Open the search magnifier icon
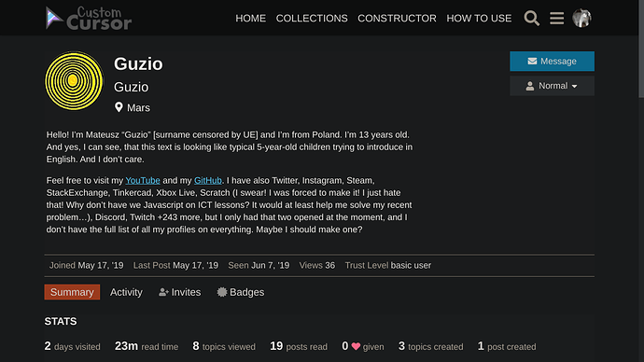The image size is (644, 362). coord(531,18)
